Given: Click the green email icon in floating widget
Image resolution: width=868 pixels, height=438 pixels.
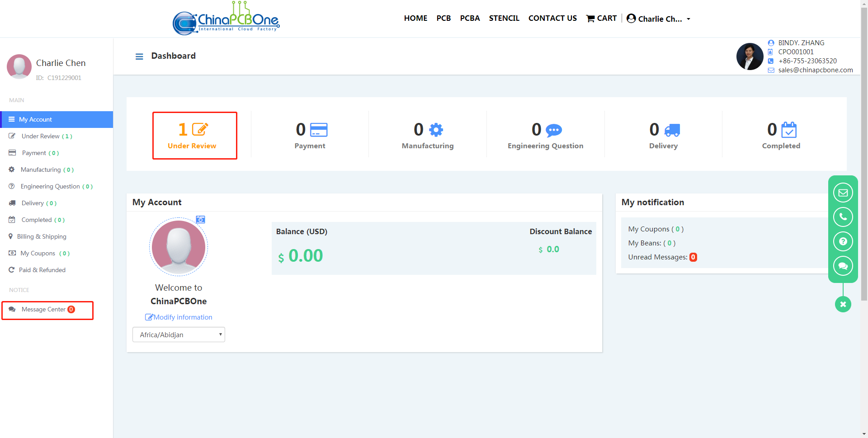Looking at the screenshot, I should click(x=843, y=193).
